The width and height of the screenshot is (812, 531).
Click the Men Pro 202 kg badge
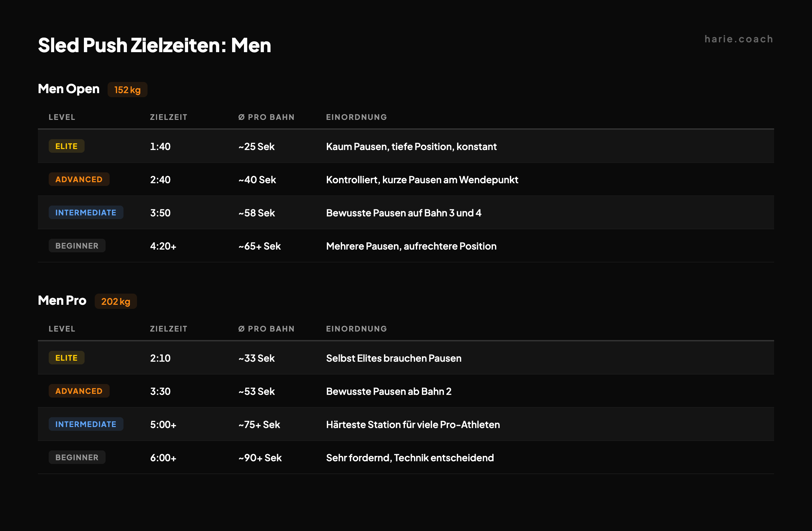click(x=116, y=301)
